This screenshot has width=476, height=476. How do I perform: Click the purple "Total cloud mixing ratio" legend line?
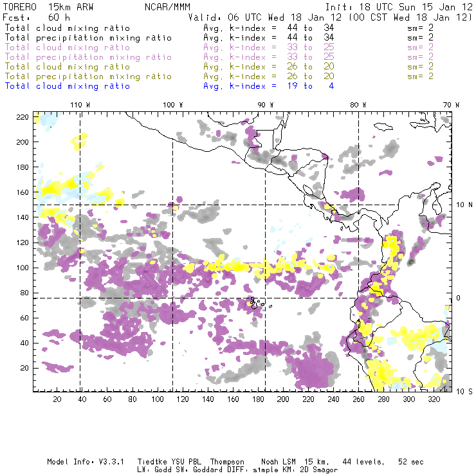[x=68, y=48]
